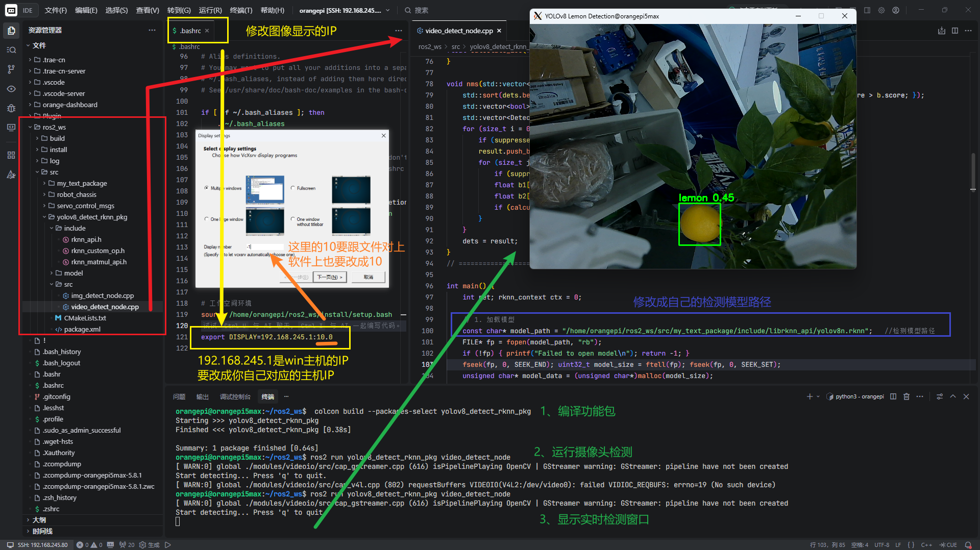Image resolution: width=980 pixels, height=550 pixels.
Task: Open the 终端(T) menu
Action: coord(241,10)
